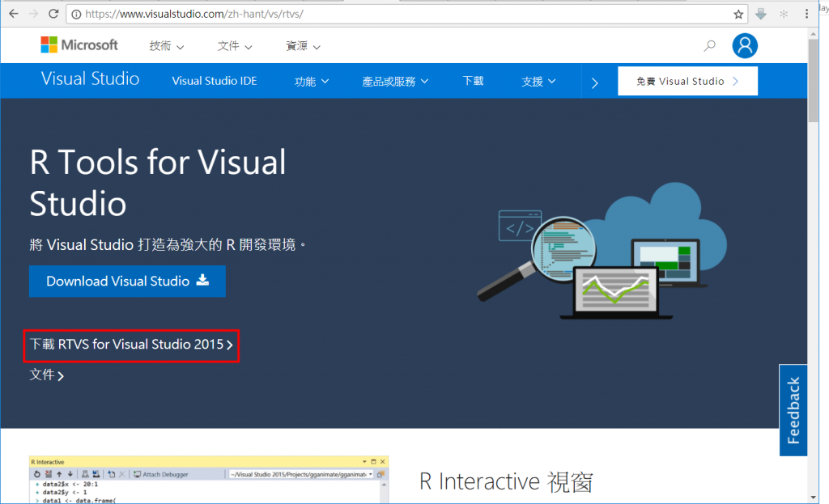Viewport: 829px width, 504px height.
Task: Open the Feedback side tab
Action: tap(793, 410)
